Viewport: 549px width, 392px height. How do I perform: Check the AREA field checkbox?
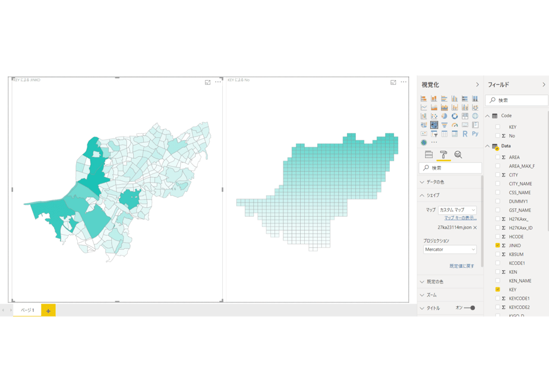click(497, 157)
